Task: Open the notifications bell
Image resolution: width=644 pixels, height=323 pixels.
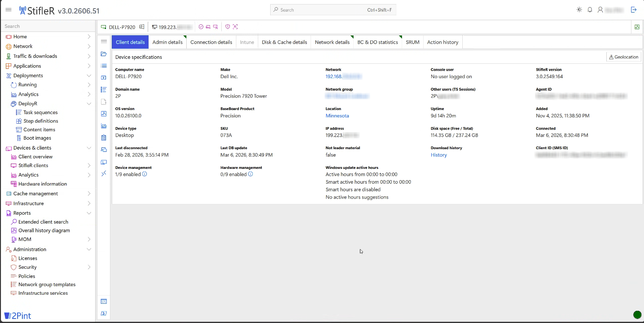Action: pyautogui.click(x=590, y=9)
